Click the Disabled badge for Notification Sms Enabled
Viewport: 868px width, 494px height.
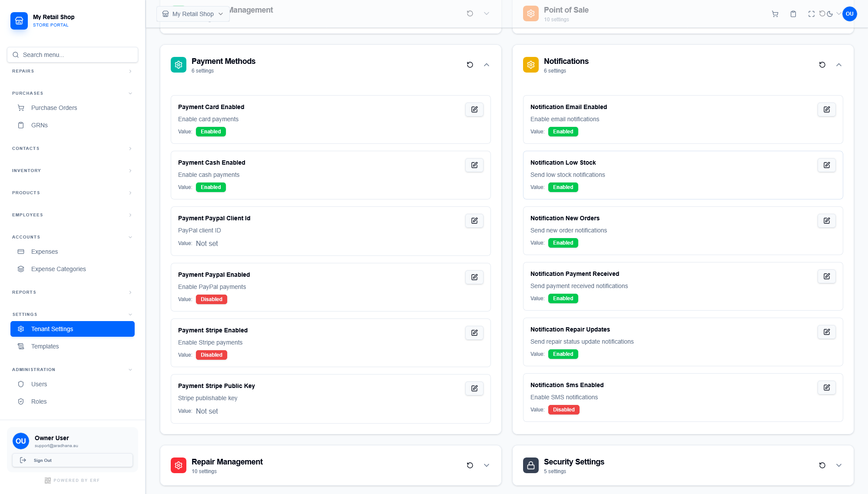pos(564,410)
